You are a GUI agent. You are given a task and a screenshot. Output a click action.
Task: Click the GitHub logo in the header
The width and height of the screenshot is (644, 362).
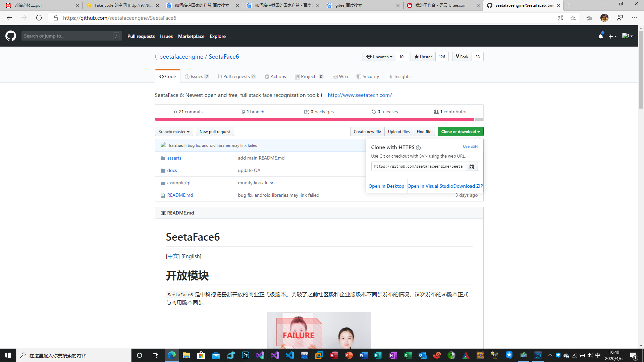(10, 36)
